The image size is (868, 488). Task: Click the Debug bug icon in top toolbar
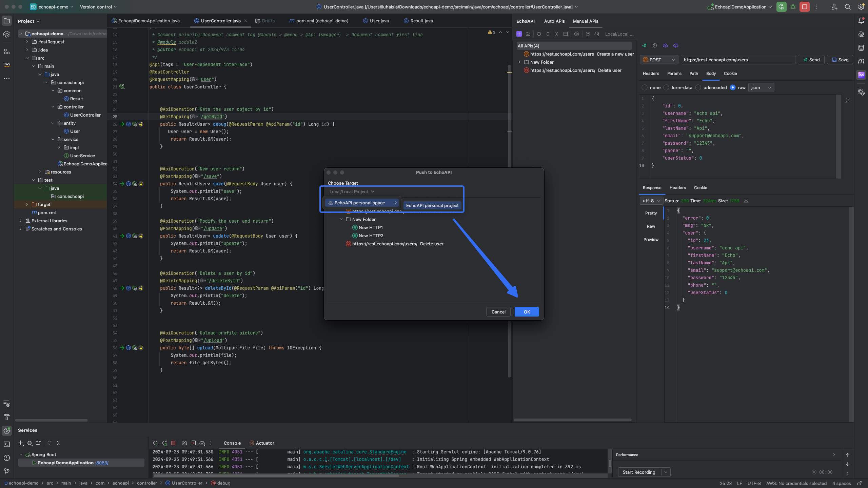pyautogui.click(x=793, y=7)
